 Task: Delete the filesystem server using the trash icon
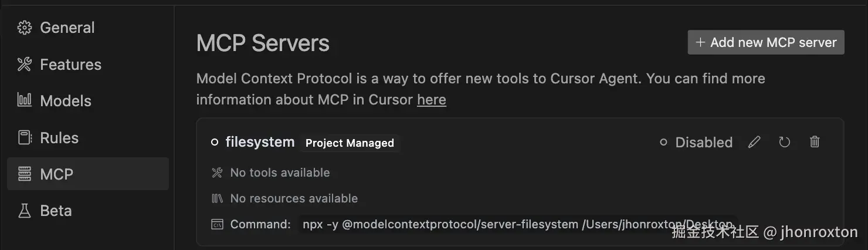point(815,142)
